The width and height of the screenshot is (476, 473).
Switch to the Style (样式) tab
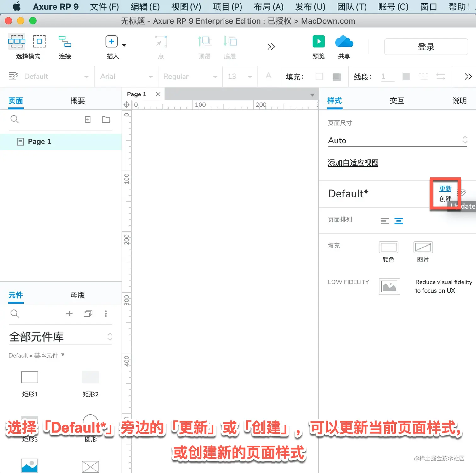334,101
